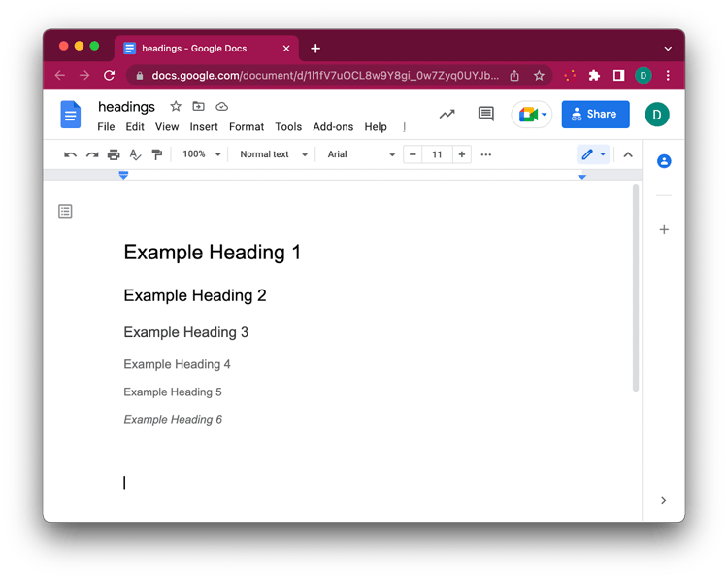Open comment history speech bubble icon
This screenshot has width=728, height=579.
[x=486, y=114]
